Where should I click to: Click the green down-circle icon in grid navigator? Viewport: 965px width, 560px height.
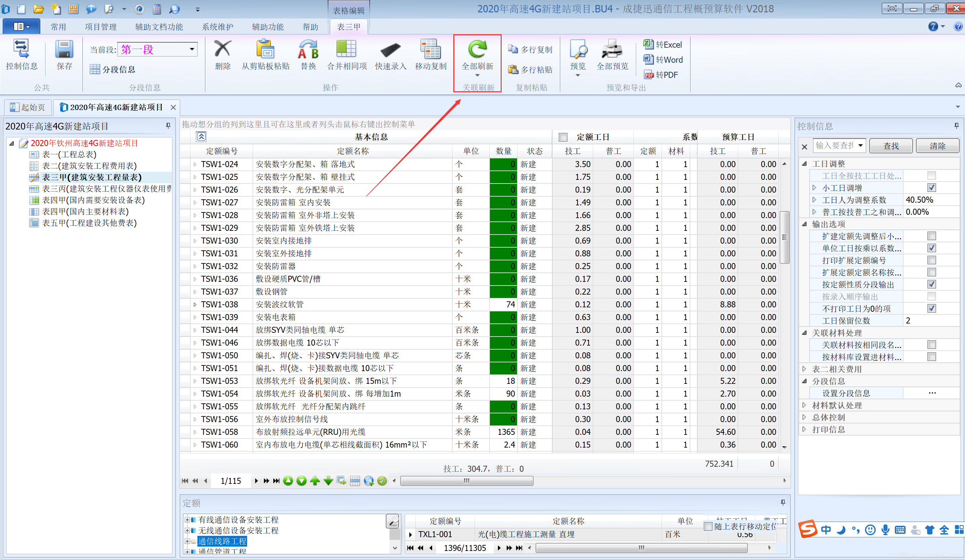click(302, 481)
